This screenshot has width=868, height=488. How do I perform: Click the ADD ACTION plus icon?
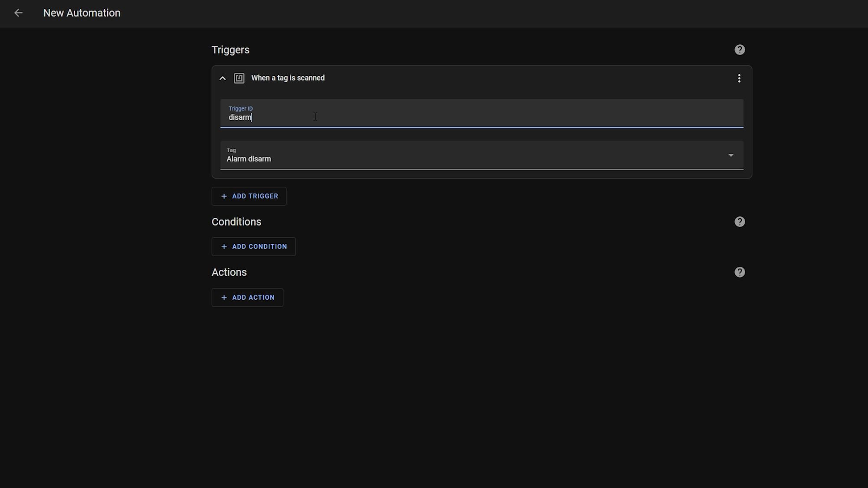pos(224,297)
